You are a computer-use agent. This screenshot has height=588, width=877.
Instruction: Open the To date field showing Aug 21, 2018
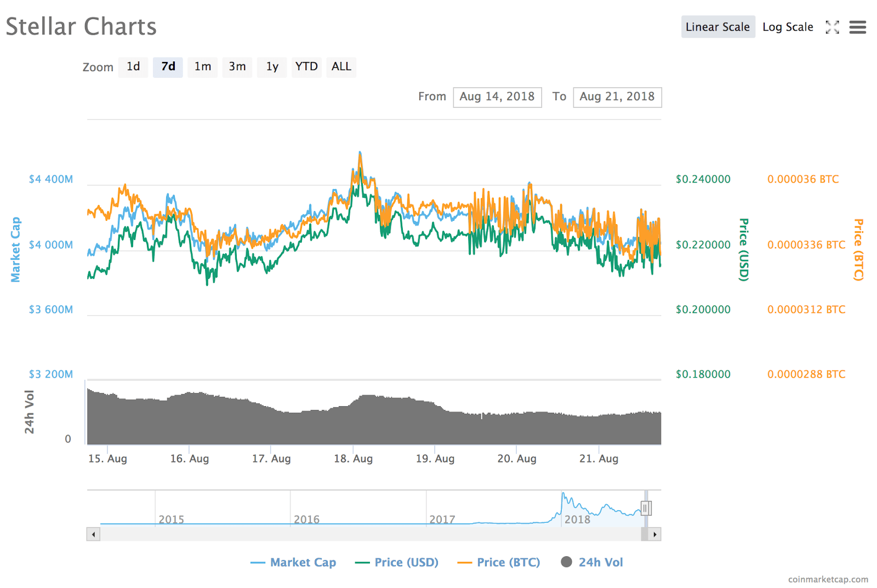point(617,97)
